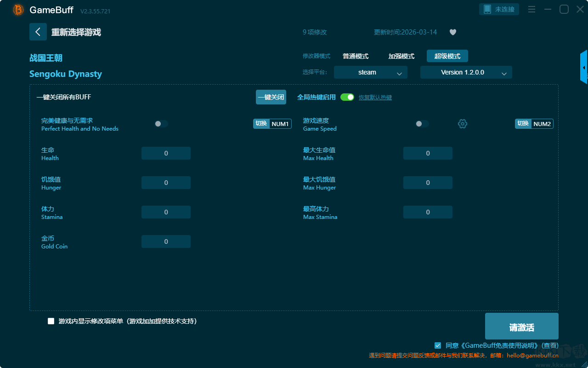Click the back arrow to reselect game
This screenshot has width=588, height=368.
pyautogui.click(x=38, y=32)
